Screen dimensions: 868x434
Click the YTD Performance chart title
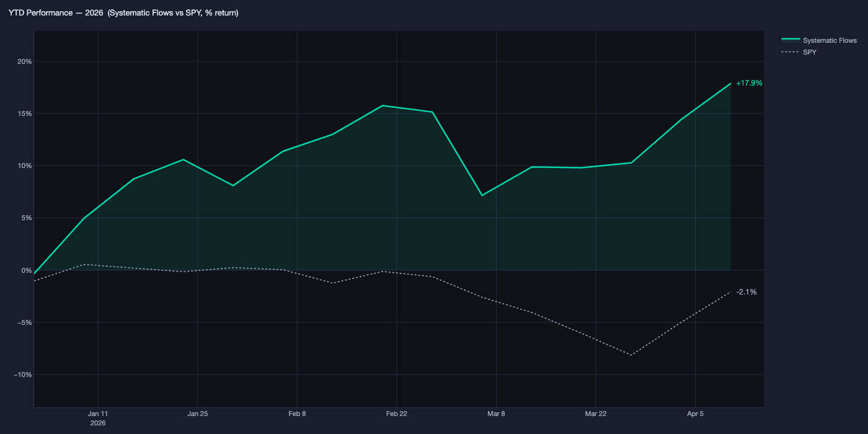coord(123,13)
